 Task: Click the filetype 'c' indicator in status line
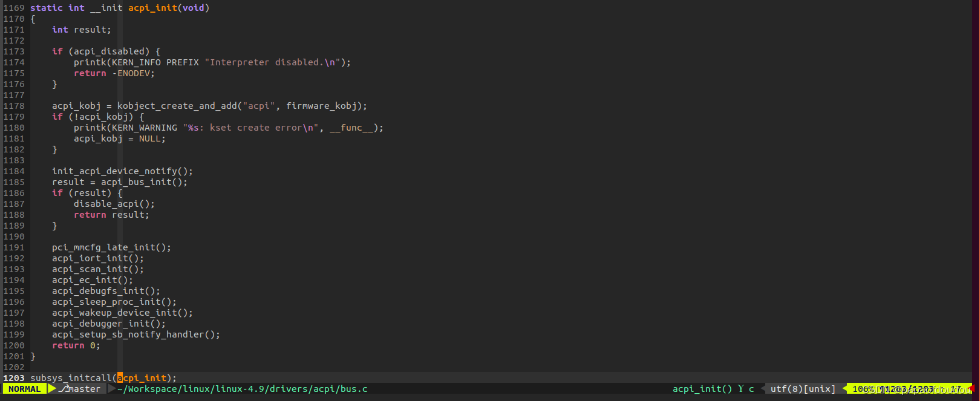(751, 389)
